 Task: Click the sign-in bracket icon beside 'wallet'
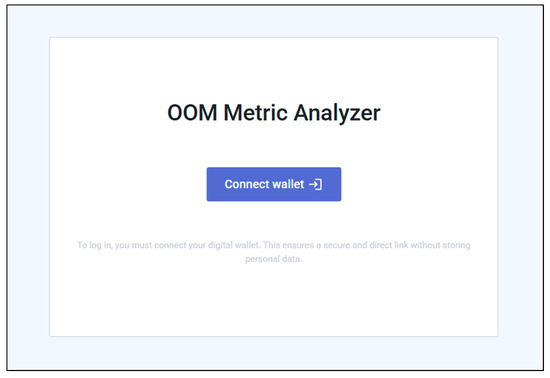(x=315, y=184)
